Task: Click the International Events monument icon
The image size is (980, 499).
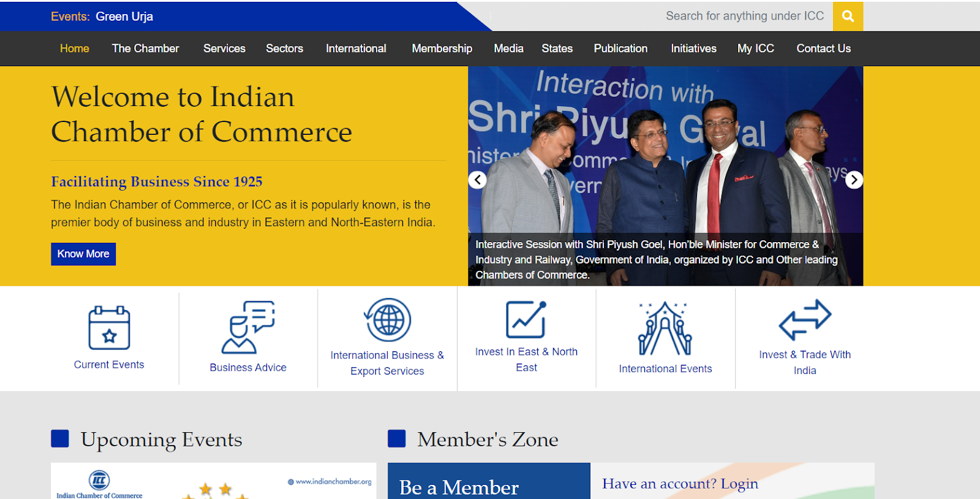Action: (x=665, y=328)
